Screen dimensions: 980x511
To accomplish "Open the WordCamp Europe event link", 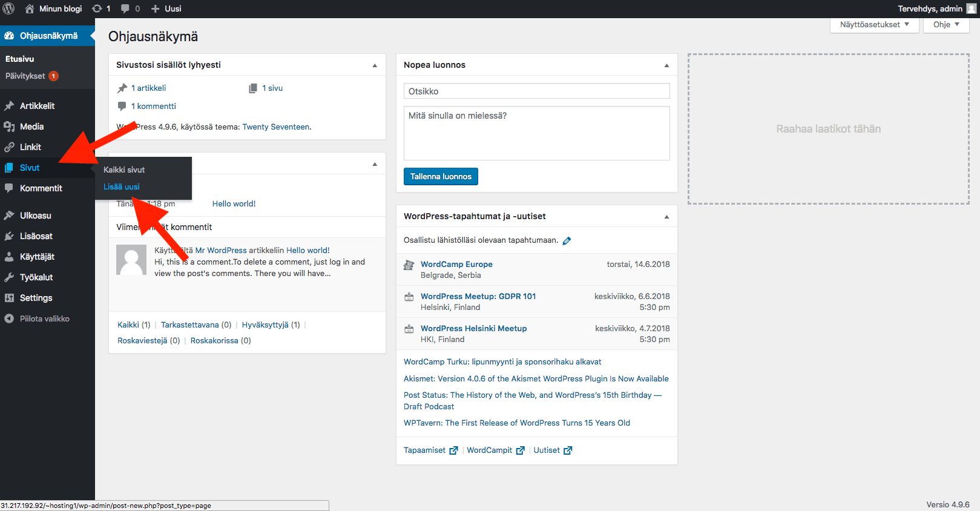I will coord(456,265).
